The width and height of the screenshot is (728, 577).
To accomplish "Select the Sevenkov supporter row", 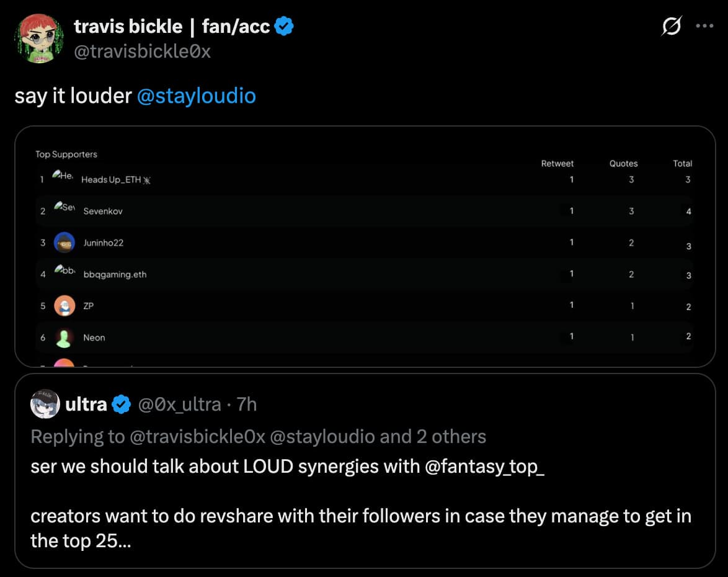I will [x=365, y=211].
